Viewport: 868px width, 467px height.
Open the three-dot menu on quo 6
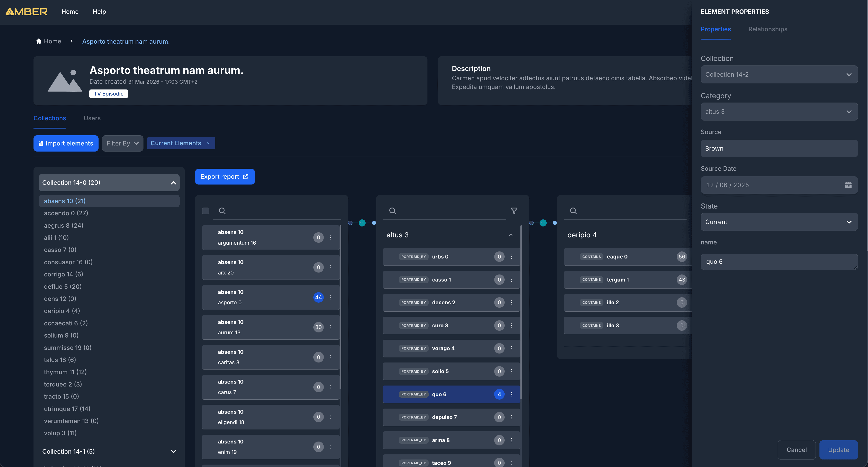coord(511,394)
